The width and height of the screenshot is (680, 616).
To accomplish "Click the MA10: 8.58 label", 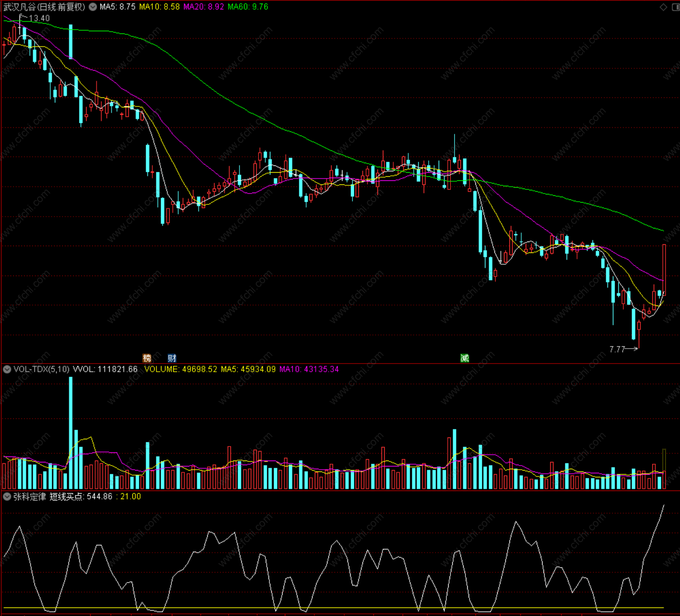I will click(159, 7).
